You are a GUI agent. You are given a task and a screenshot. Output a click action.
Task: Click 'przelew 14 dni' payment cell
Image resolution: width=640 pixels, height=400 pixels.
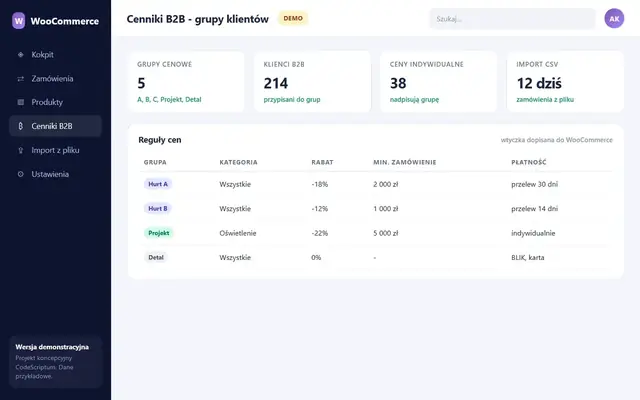pos(534,209)
